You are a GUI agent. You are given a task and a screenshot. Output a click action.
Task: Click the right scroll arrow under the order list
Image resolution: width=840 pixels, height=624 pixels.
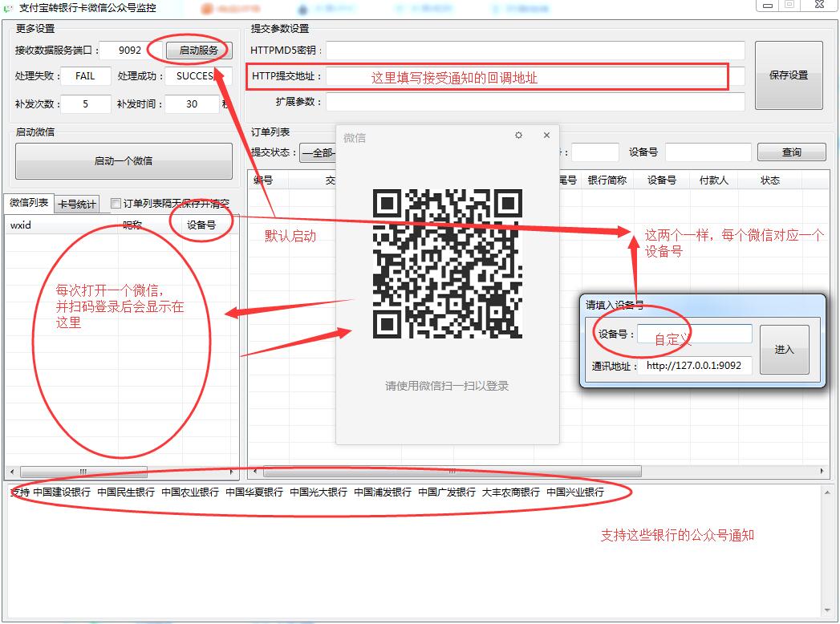tap(823, 472)
